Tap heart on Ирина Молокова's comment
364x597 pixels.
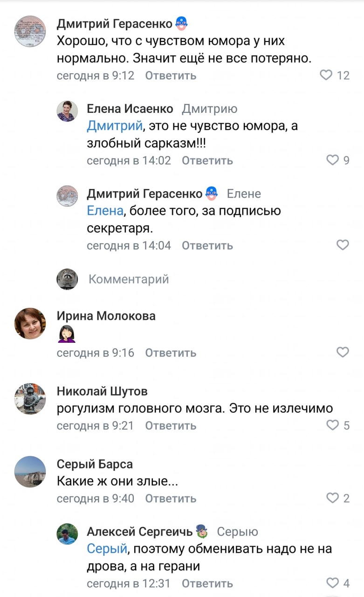click(x=343, y=352)
